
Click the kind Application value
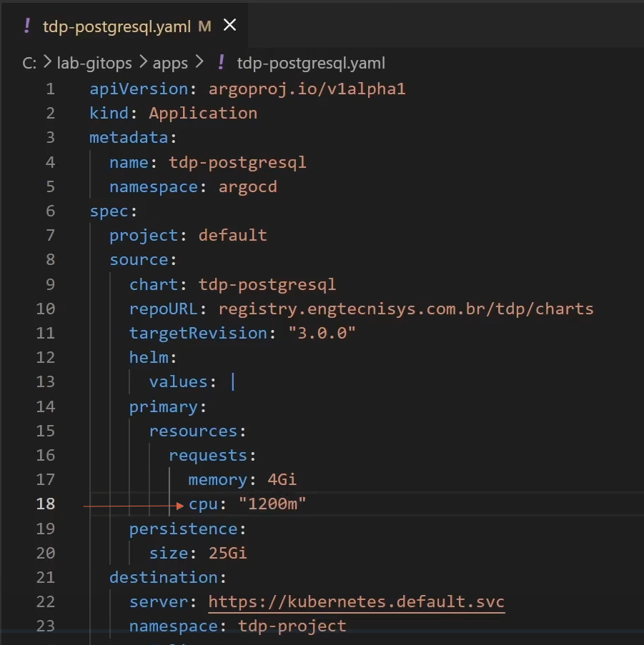pyautogui.click(x=203, y=113)
